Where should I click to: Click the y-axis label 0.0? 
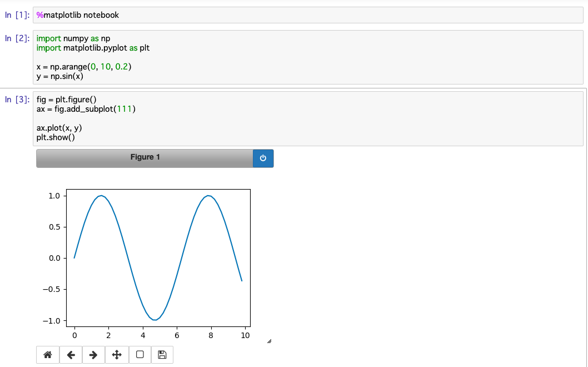click(54, 258)
